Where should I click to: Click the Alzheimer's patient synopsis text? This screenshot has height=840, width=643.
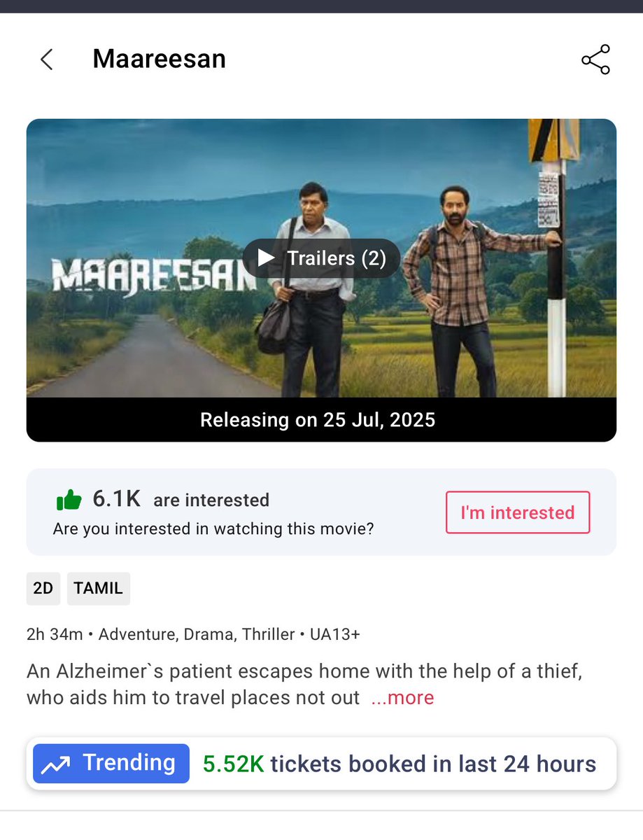[304, 685]
